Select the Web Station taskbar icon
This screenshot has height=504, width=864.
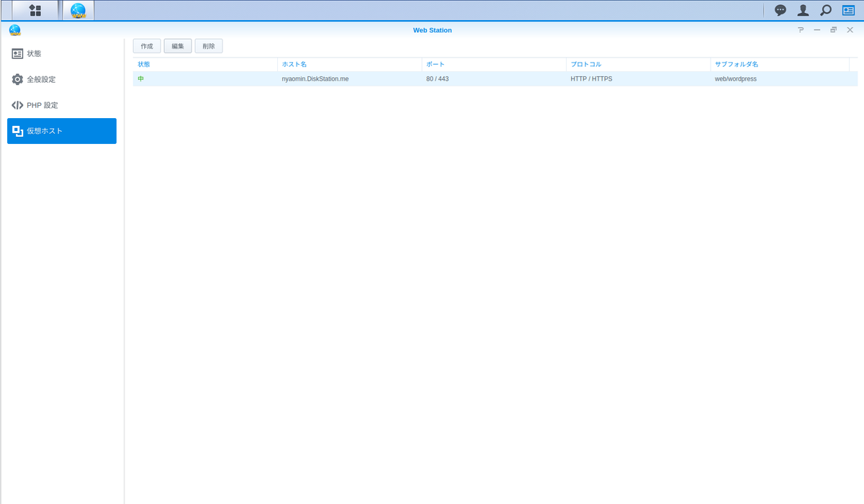coord(78,10)
